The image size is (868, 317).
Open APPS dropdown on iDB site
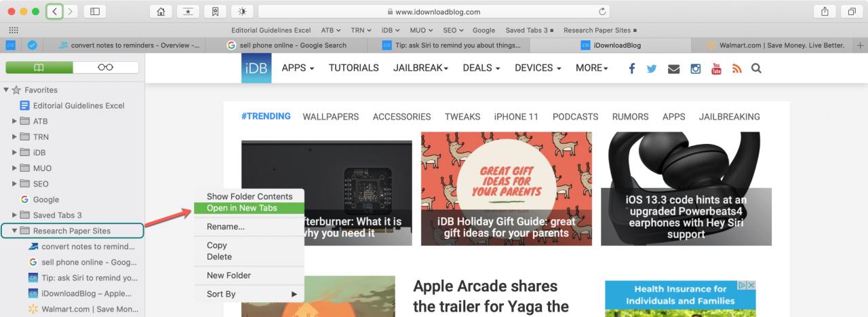click(x=298, y=68)
